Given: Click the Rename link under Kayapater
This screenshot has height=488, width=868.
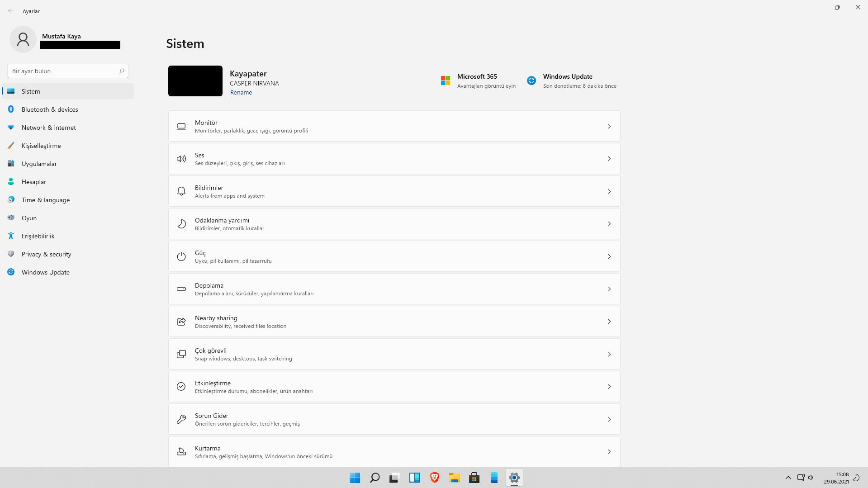Looking at the screenshot, I should (x=241, y=92).
